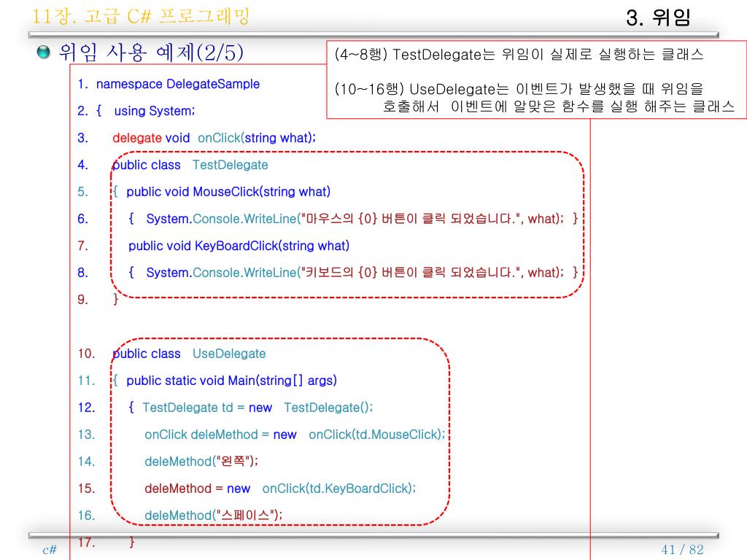Click the footer label 'c#'
Screen dimensions: 747x560
50,550
